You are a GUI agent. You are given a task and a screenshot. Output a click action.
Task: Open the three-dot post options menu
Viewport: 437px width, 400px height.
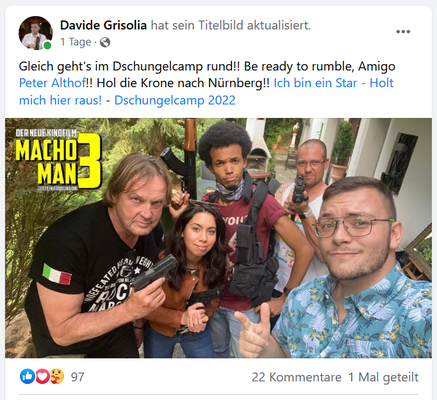pos(403,32)
